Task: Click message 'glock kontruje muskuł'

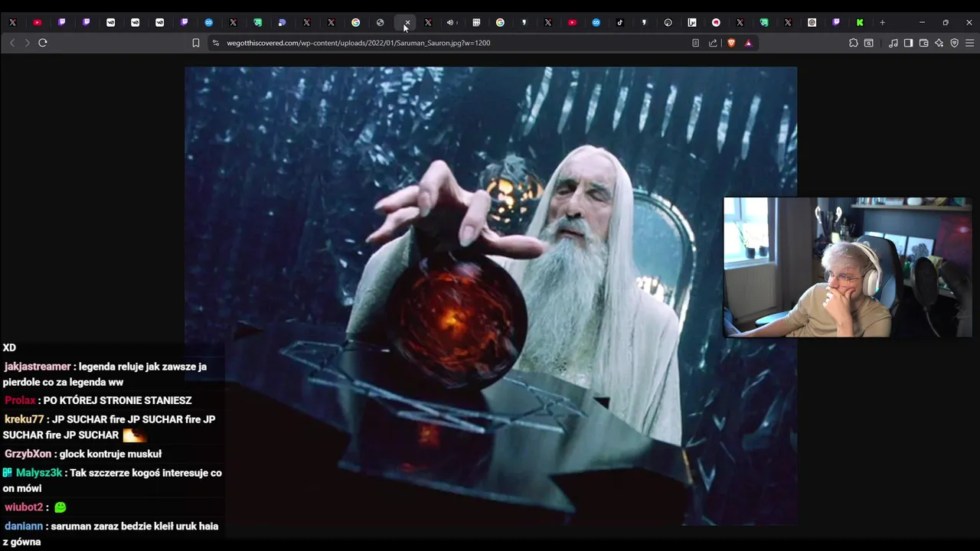Action: pos(110,454)
